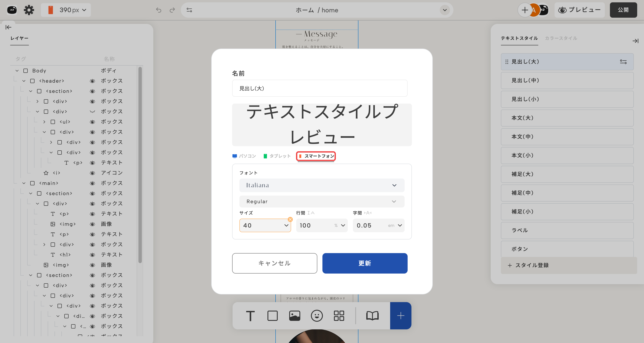644x343 pixels.
Task: Open the Italiana font dropdown
Action: coord(322,185)
